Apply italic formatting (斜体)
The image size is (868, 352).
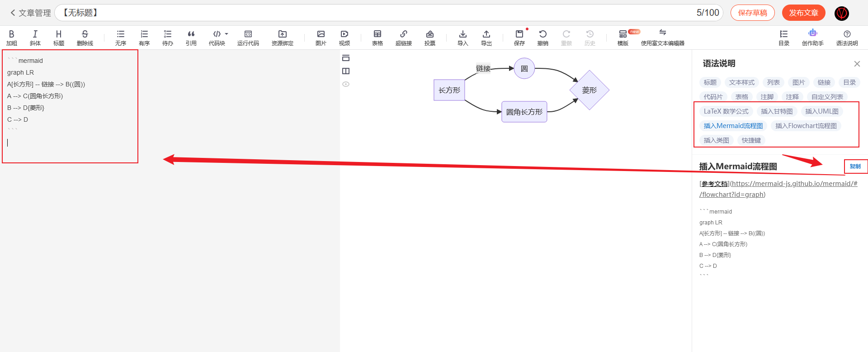(35, 38)
